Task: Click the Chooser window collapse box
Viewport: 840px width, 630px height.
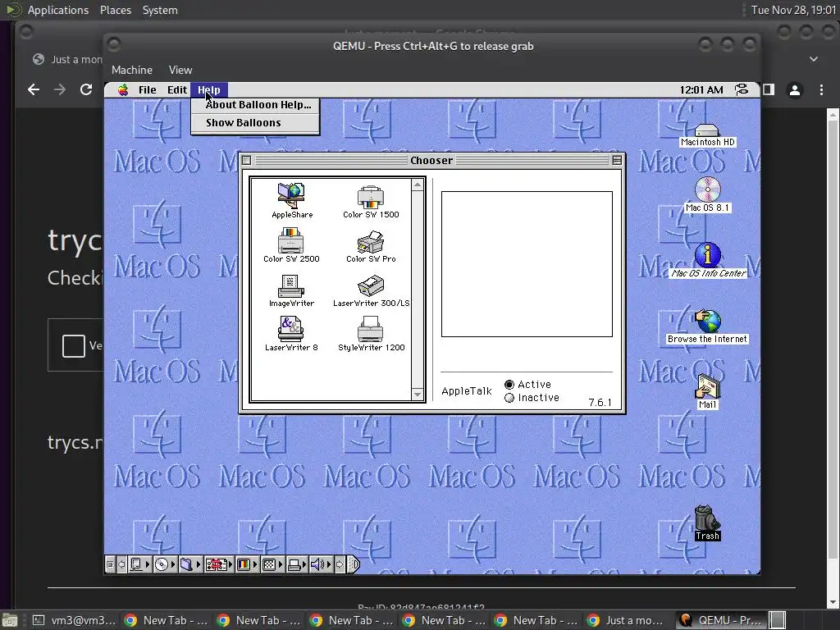Action: (617, 160)
